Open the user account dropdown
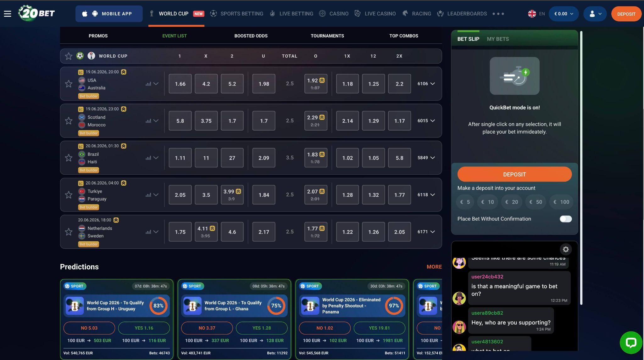Image resolution: width=644 pixels, height=360 pixels. [x=595, y=14]
